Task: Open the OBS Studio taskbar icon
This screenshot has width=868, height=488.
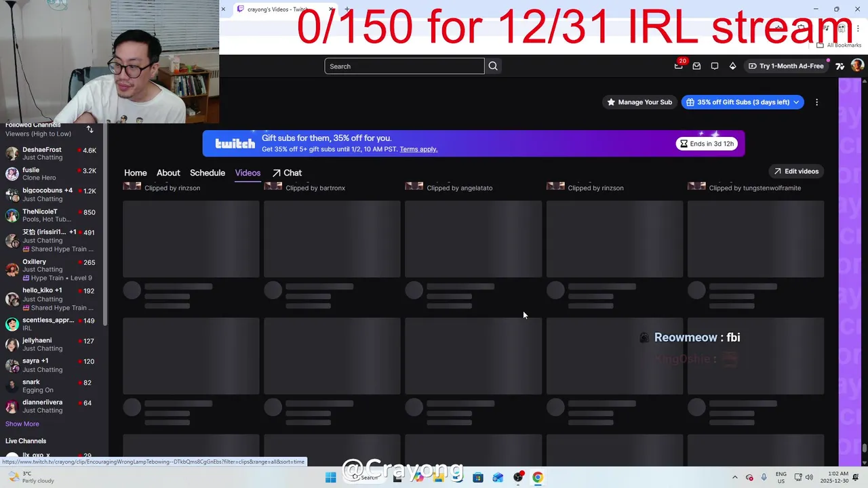Action: 518,477
